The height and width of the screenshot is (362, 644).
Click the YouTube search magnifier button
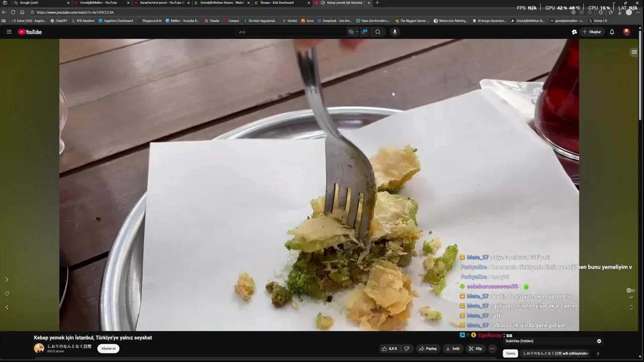(x=378, y=32)
